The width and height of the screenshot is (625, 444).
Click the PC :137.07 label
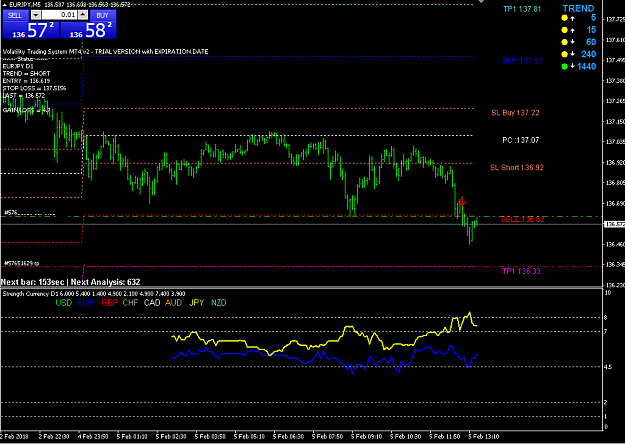click(x=521, y=140)
